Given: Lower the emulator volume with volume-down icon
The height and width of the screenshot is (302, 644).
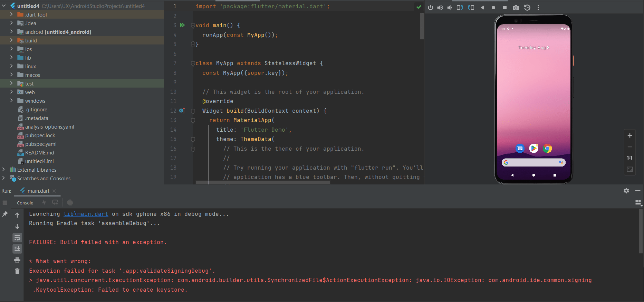Looking at the screenshot, I should click(450, 8).
